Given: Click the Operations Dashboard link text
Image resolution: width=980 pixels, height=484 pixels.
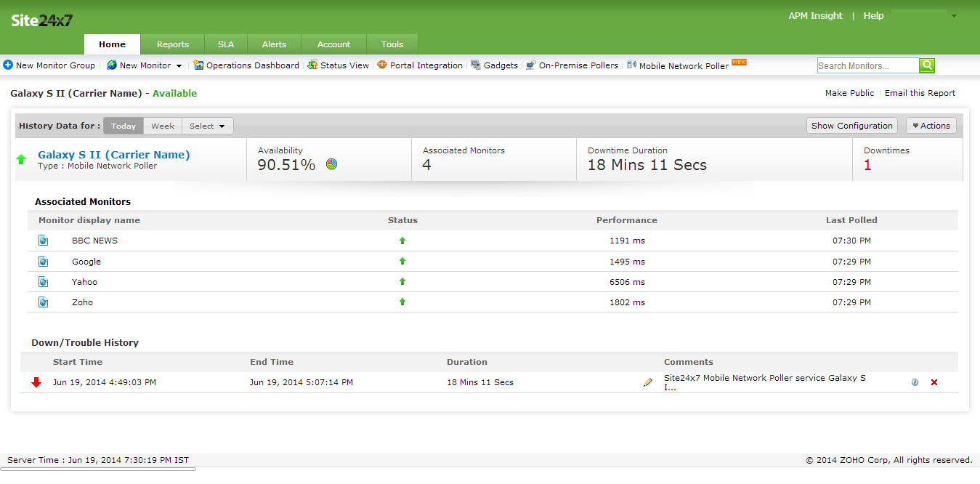Looking at the screenshot, I should (253, 65).
